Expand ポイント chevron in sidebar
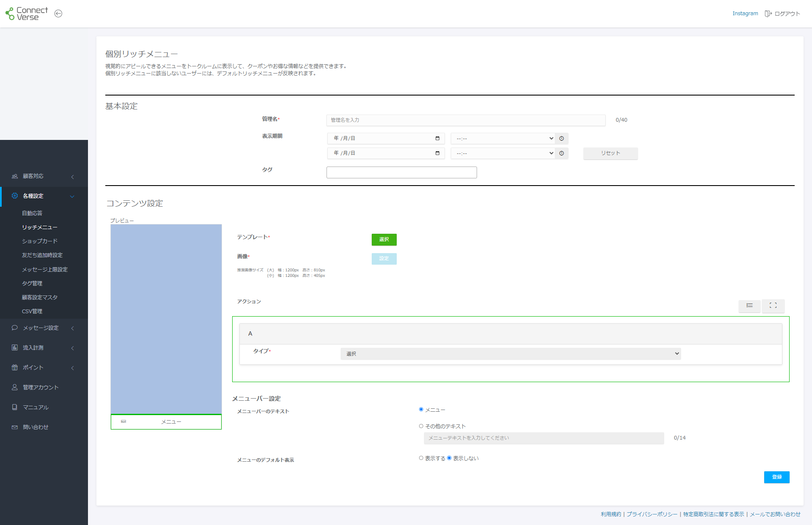 click(72, 368)
